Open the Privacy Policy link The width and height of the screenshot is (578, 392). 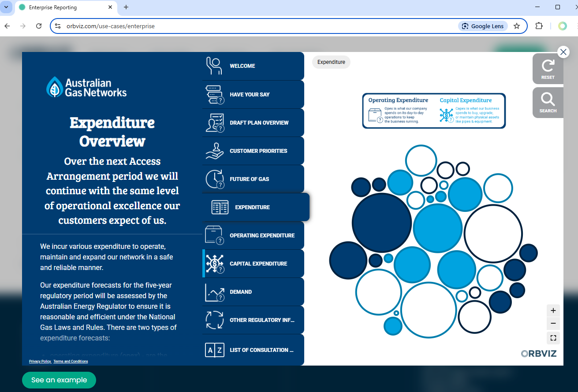40,361
